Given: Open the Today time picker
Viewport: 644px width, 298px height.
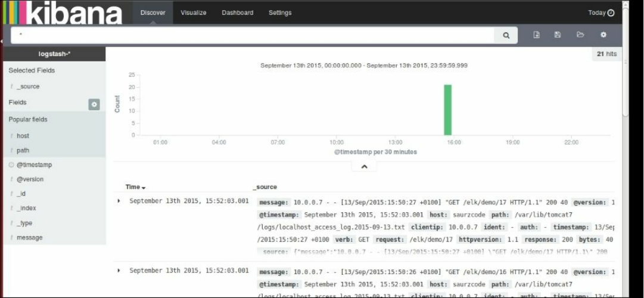Looking at the screenshot, I should [601, 13].
